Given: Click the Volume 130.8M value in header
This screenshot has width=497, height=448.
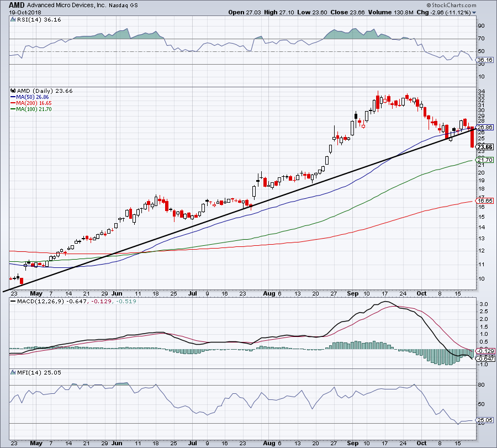Looking at the screenshot, I should pyautogui.click(x=391, y=12).
